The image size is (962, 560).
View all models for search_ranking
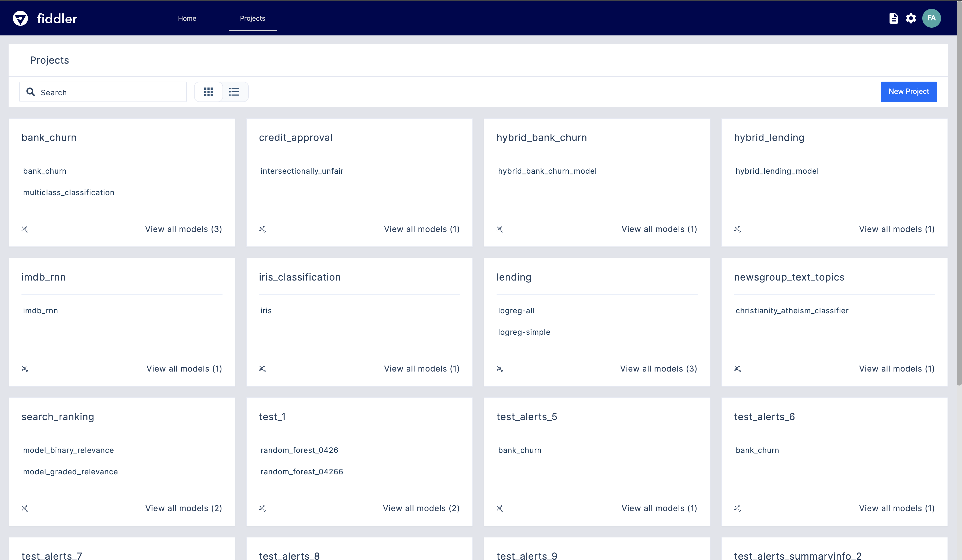point(183,508)
